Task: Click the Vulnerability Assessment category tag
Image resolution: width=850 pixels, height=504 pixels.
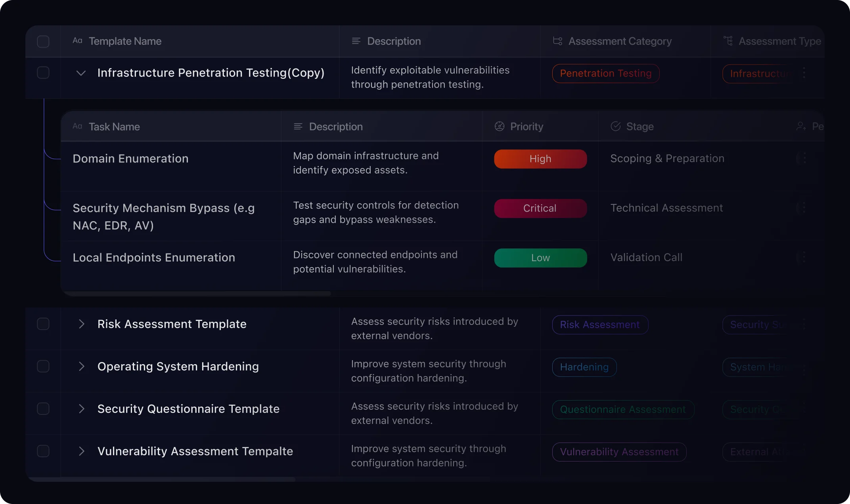Action: point(619,452)
